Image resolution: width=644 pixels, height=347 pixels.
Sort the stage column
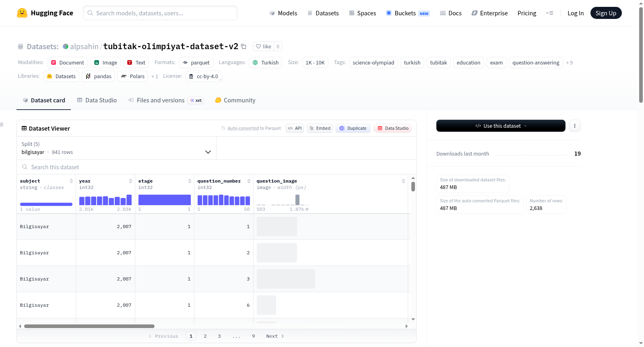point(190,181)
